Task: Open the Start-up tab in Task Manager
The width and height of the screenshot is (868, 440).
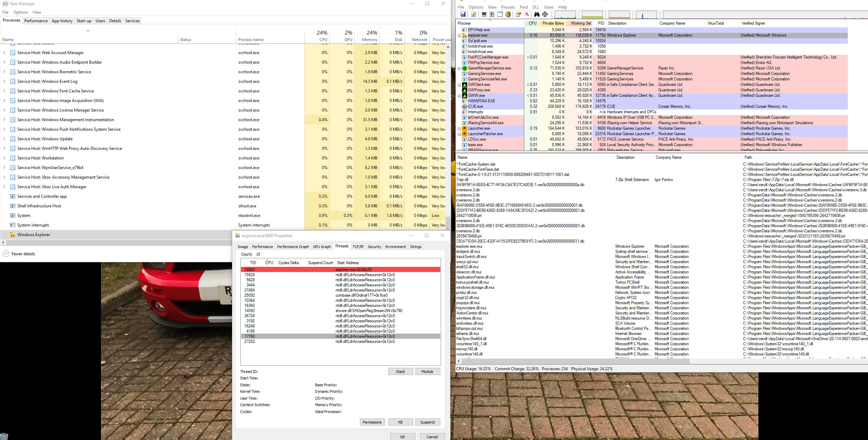Action: (84, 21)
